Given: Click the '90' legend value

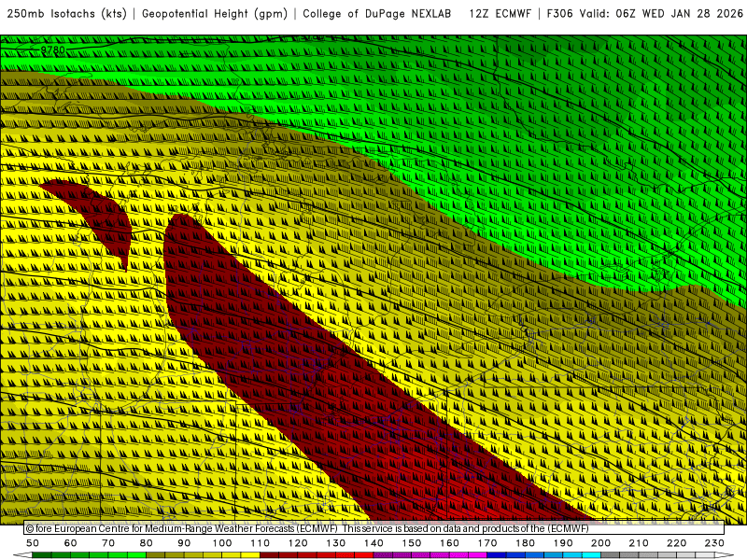Looking at the screenshot, I should pyautogui.click(x=184, y=543).
